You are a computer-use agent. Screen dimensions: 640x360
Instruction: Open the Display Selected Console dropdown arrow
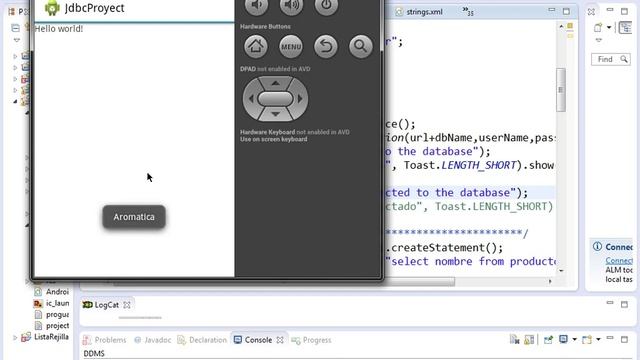coord(574,340)
